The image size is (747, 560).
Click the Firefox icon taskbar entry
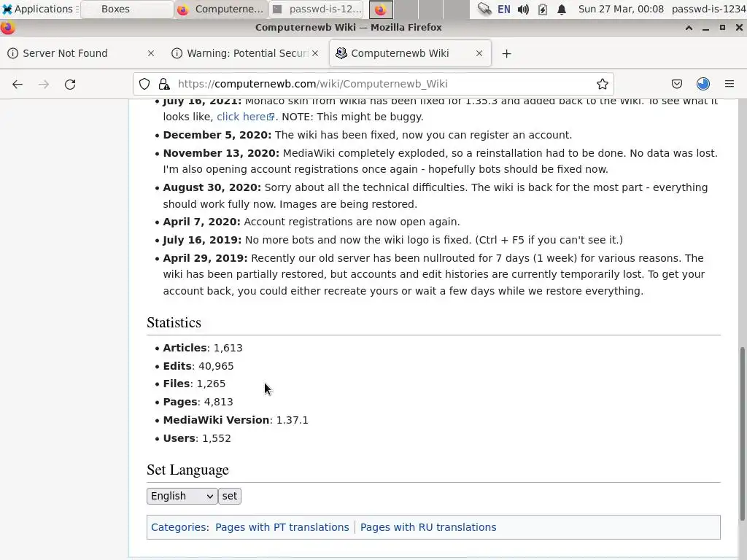tap(381, 9)
